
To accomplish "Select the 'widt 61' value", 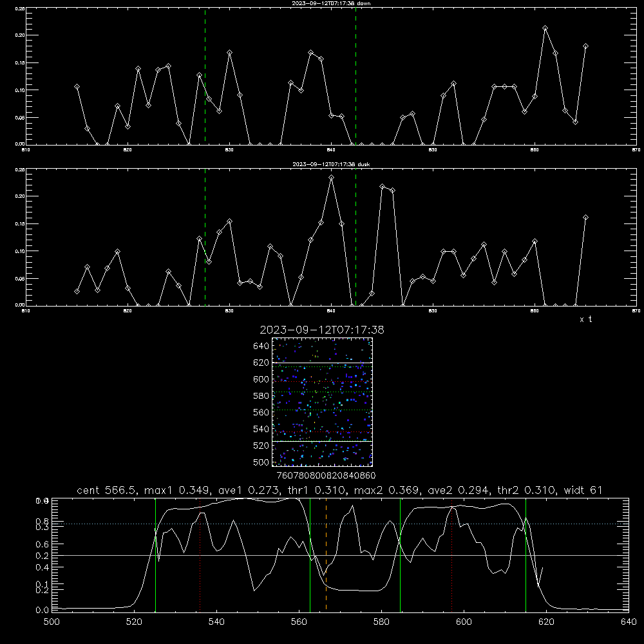I will [583, 490].
